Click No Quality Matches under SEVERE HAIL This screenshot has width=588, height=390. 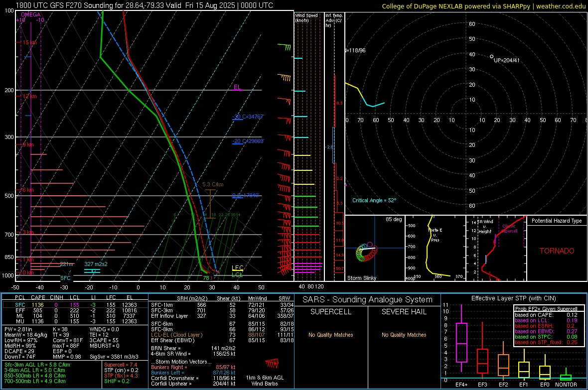(x=404, y=335)
